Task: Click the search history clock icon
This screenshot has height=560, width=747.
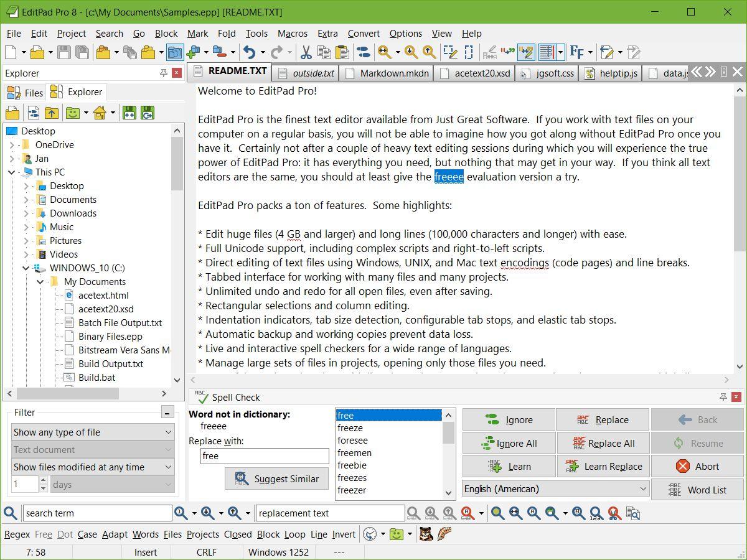Action: (x=370, y=534)
